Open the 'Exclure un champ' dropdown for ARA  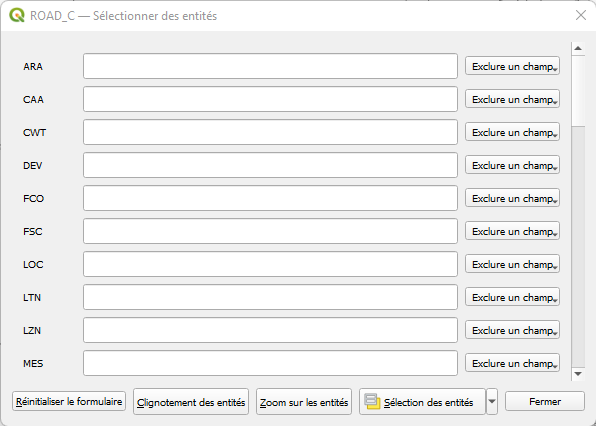point(512,66)
